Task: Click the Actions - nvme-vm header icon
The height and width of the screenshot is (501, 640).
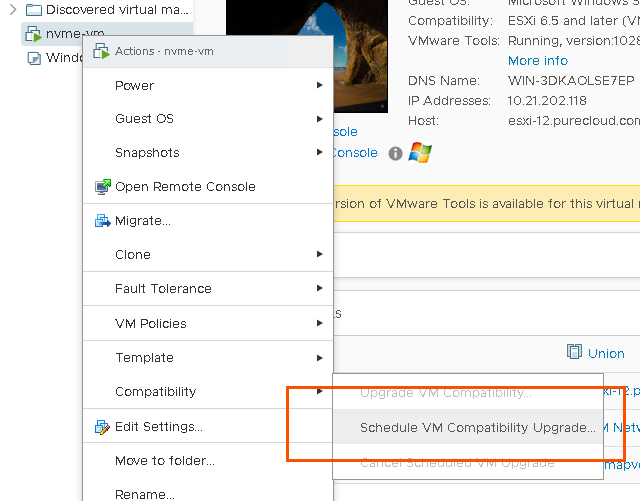Action: [101, 51]
